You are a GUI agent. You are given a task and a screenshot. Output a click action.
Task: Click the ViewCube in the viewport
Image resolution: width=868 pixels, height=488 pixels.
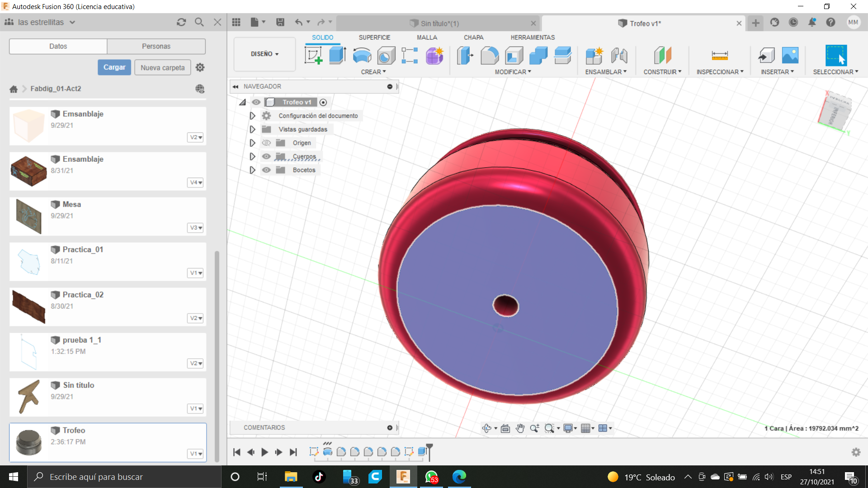[x=835, y=111]
